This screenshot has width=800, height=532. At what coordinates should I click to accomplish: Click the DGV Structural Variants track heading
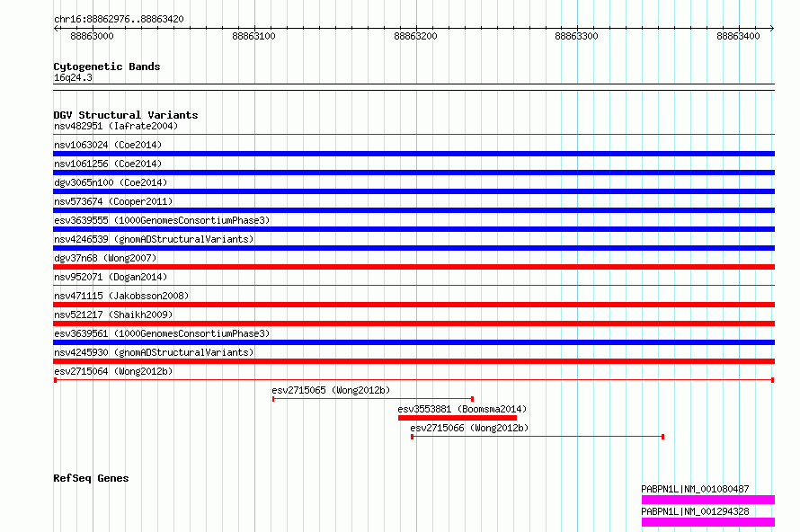[x=126, y=115]
